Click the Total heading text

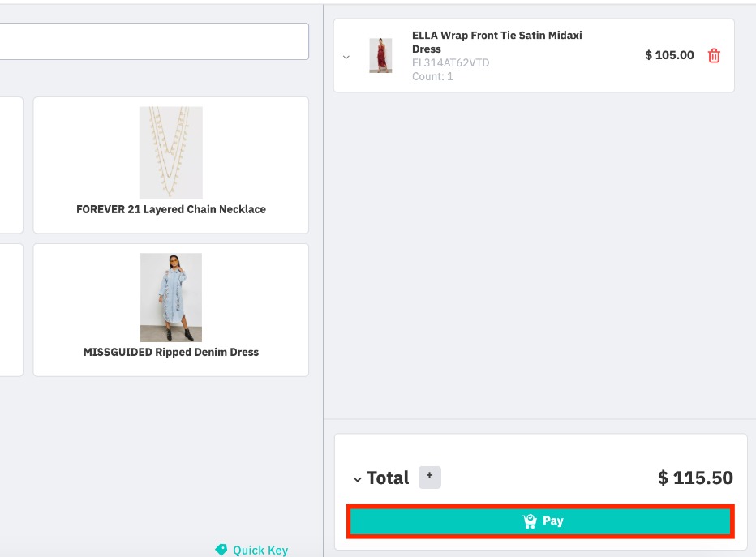[388, 478]
